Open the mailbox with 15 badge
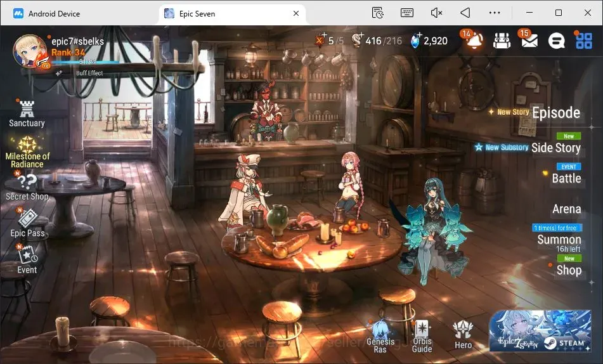The height and width of the screenshot is (364, 603). click(529, 39)
